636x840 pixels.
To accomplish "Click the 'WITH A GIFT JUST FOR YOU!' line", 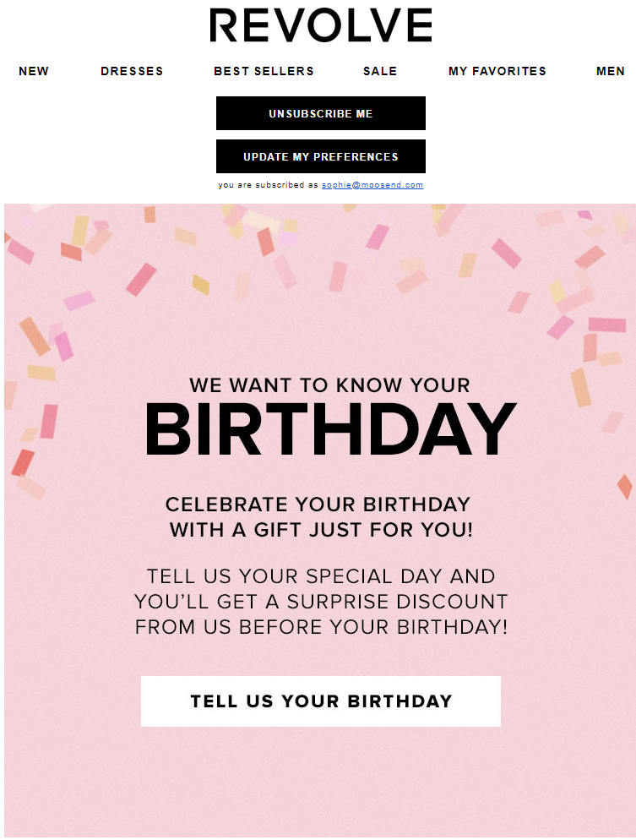I will point(321,530).
